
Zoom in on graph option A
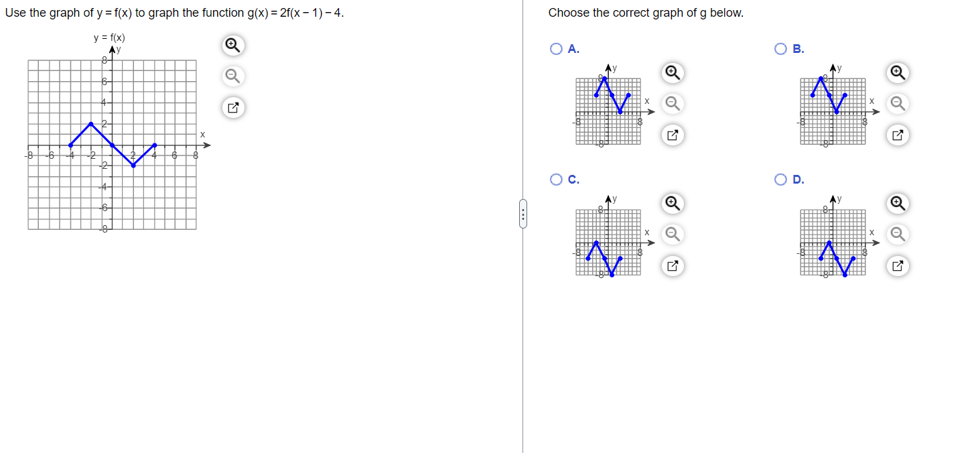[x=673, y=72]
